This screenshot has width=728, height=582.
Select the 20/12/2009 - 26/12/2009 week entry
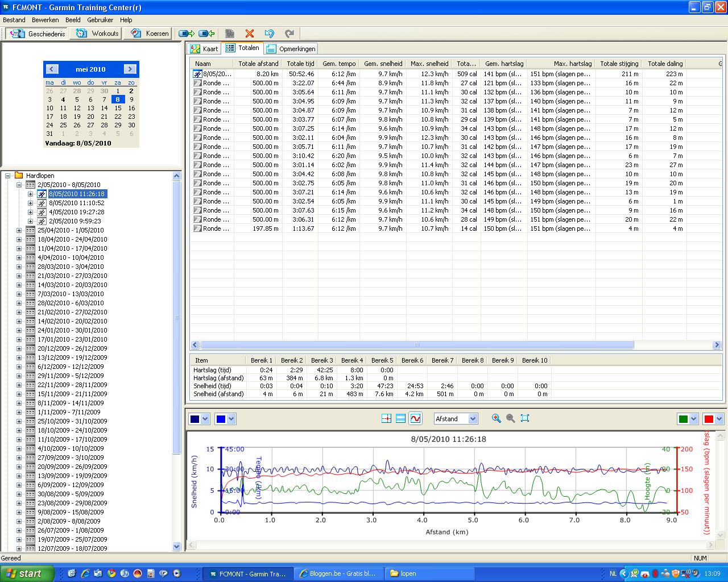click(72, 348)
